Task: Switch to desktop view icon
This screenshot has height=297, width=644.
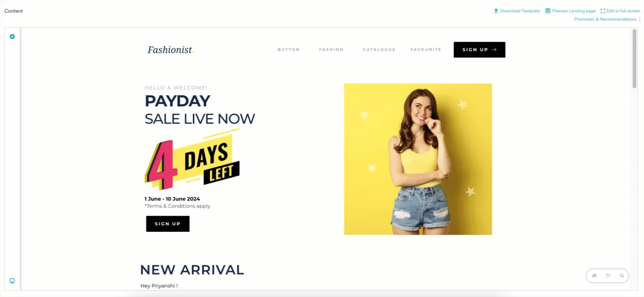Action: (x=12, y=281)
